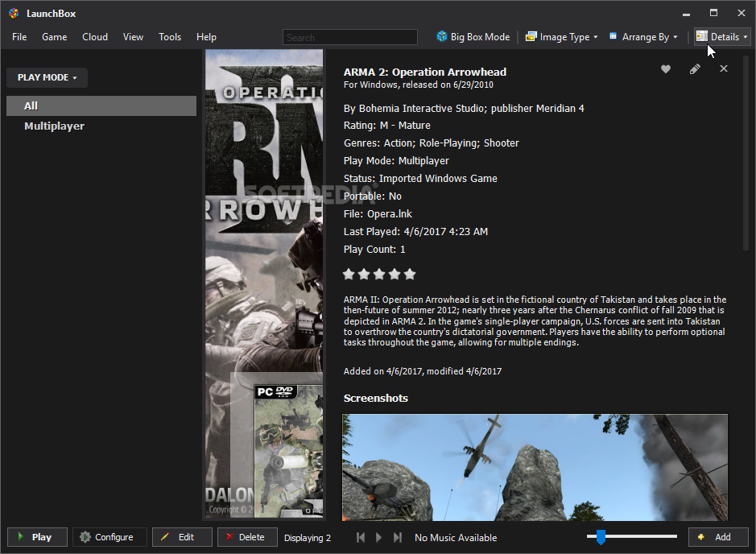Click the ARMA 2 box art cover
Image resolution: width=756 pixels, height=554 pixels.
264,284
